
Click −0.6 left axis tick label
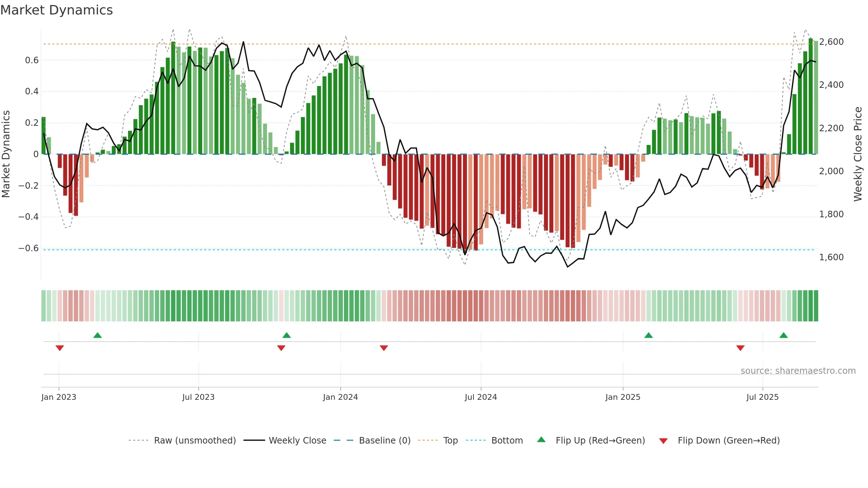pos(29,248)
